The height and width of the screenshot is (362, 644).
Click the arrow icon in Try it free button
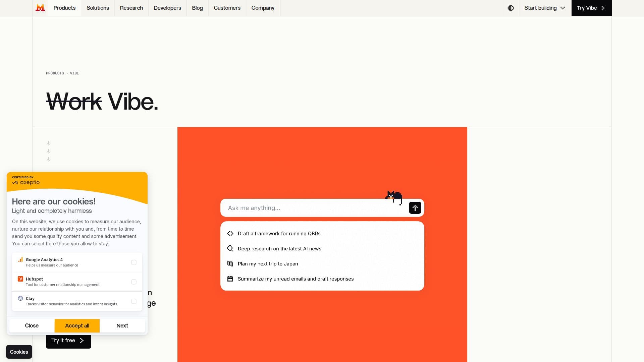pos(82,341)
